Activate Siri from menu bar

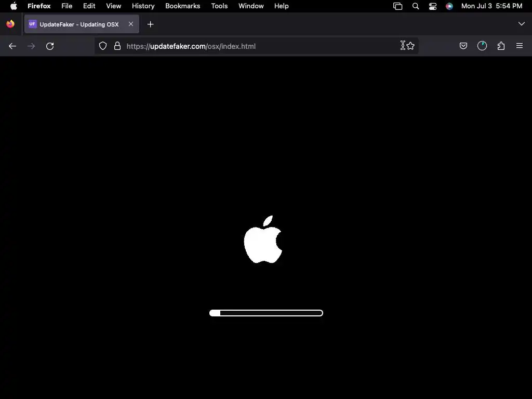[x=449, y=6]
